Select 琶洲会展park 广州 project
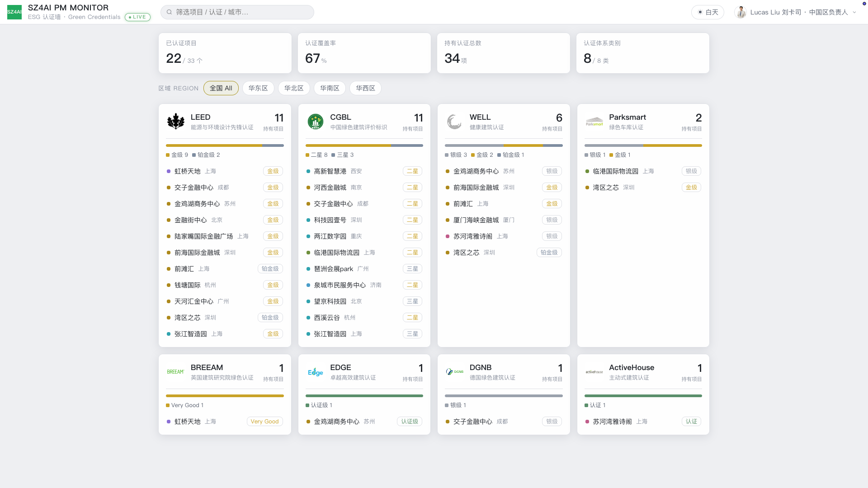Image resolution: width=868 pixels, height=488 pixels. pyautogui.click(x=364, y=269)
